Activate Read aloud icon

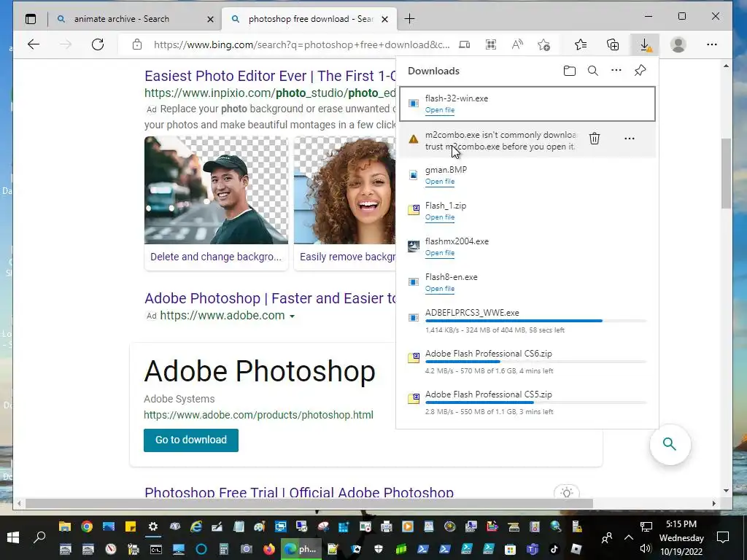coord(517,44)
